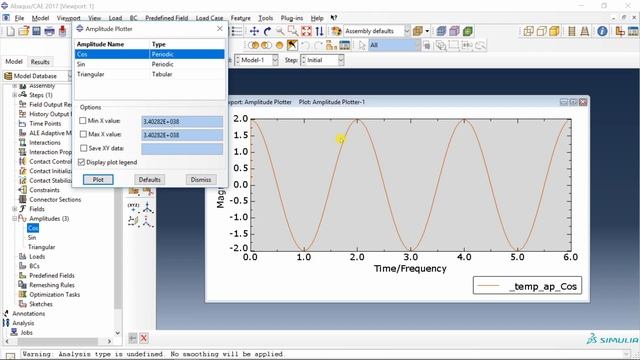640x360 pixels.
Task: Open the Assembly defaults dropdown
Action: click(407, 31)
